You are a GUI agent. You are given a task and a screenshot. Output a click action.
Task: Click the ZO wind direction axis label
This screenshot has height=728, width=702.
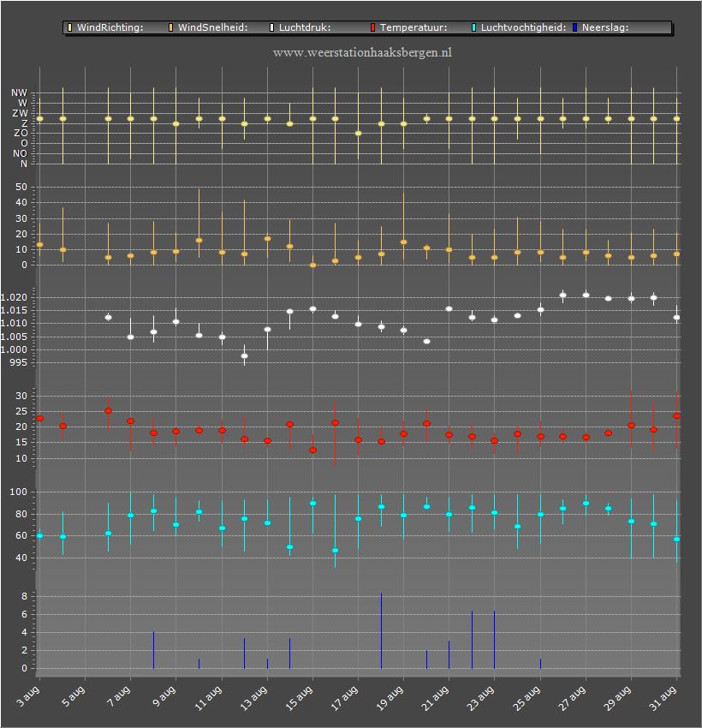click(21, 134)
